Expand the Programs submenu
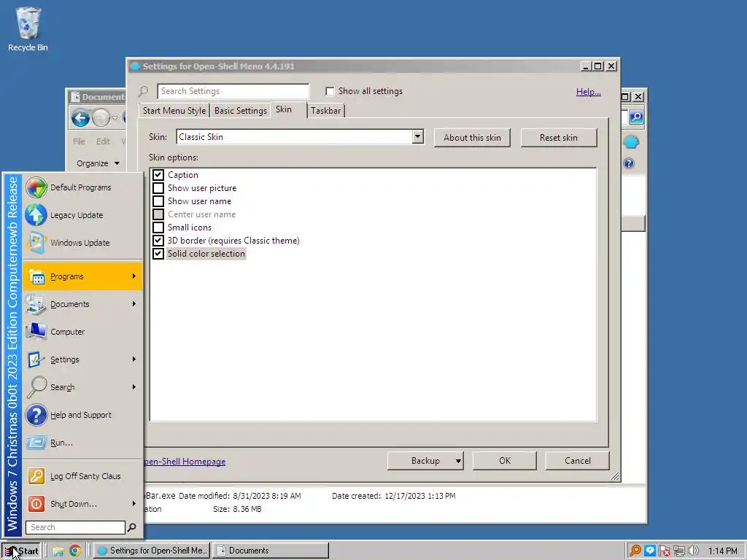Viewport: 747px width, 560px height. 134,276
